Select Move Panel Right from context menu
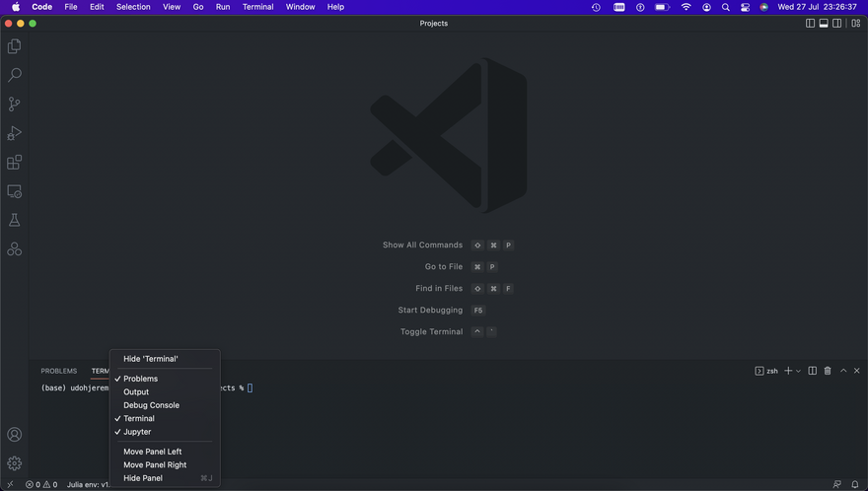Viewport: 868px width, 491px height. point(155,464)
